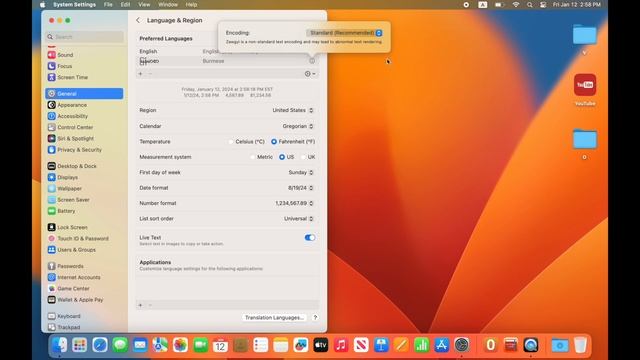Toggle the Live Text switch
This screenshot has width=640, height=360.
tap(309, 238)
